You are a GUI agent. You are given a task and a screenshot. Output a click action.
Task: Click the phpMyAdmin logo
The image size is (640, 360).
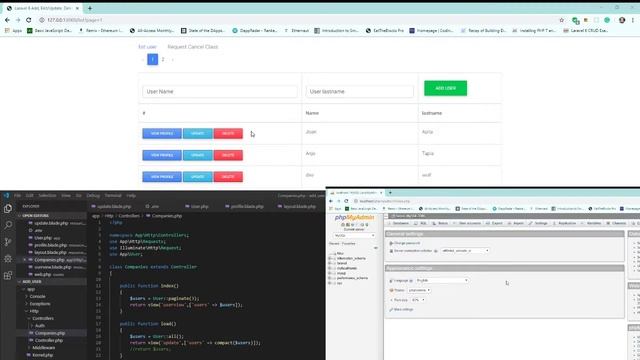354,218
